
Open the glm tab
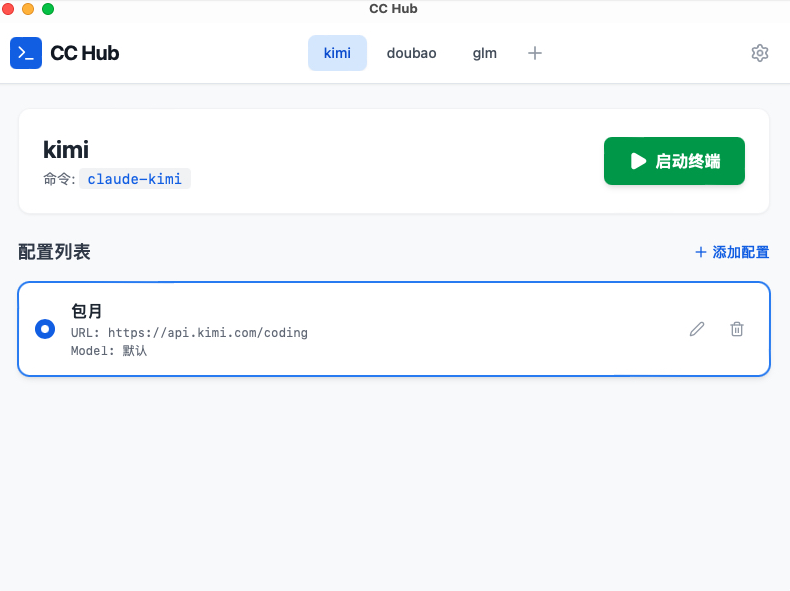484,53
